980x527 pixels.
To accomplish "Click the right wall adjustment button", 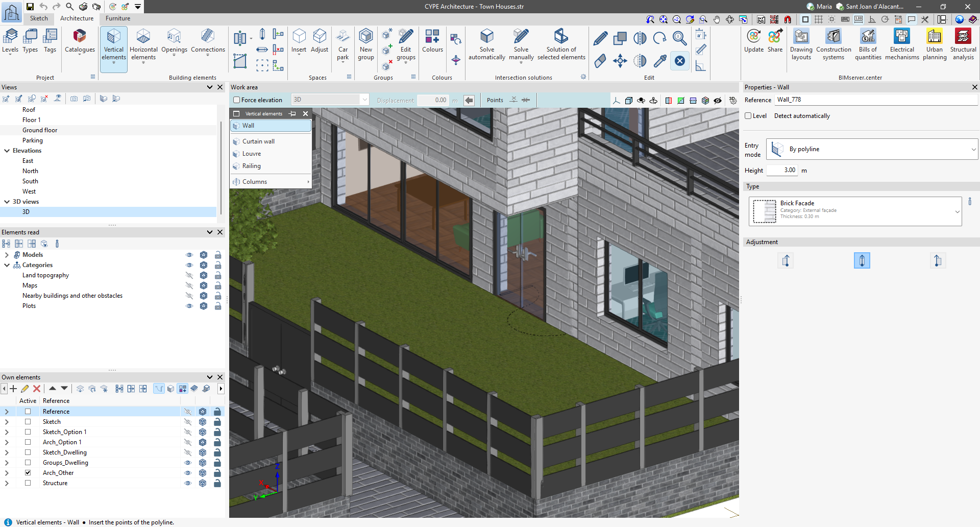I will tap(938, 260).
